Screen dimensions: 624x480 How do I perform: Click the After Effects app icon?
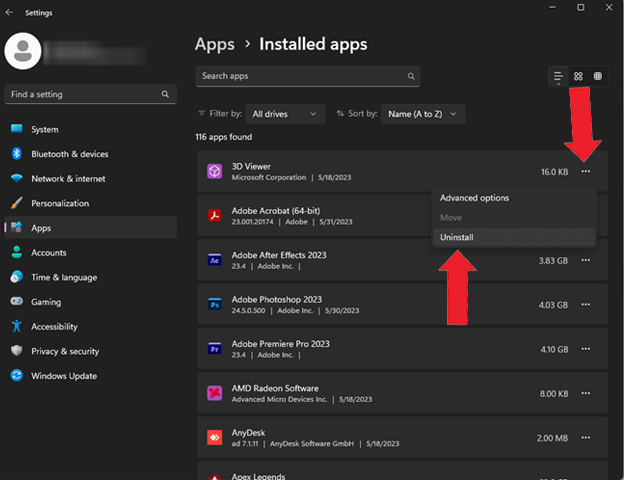214,260
